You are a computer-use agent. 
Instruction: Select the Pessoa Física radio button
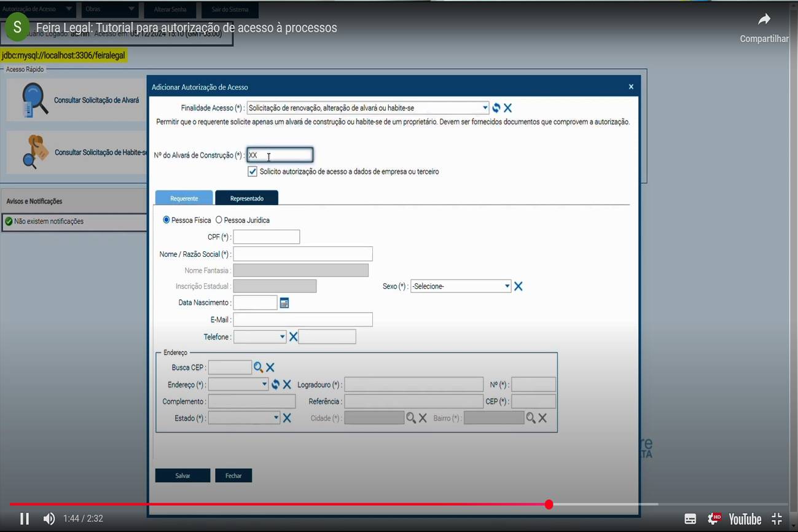pyautogui.click(x=166, y=220)
